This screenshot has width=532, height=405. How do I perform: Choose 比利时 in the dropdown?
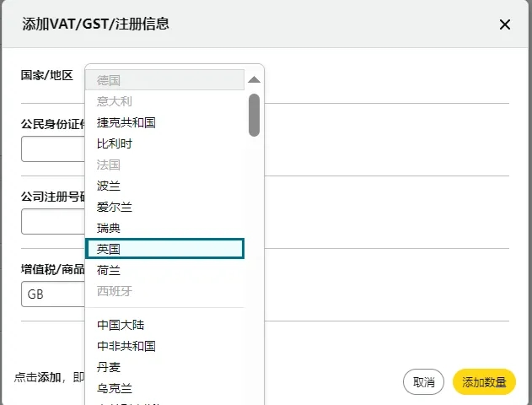tap(115, 143)
